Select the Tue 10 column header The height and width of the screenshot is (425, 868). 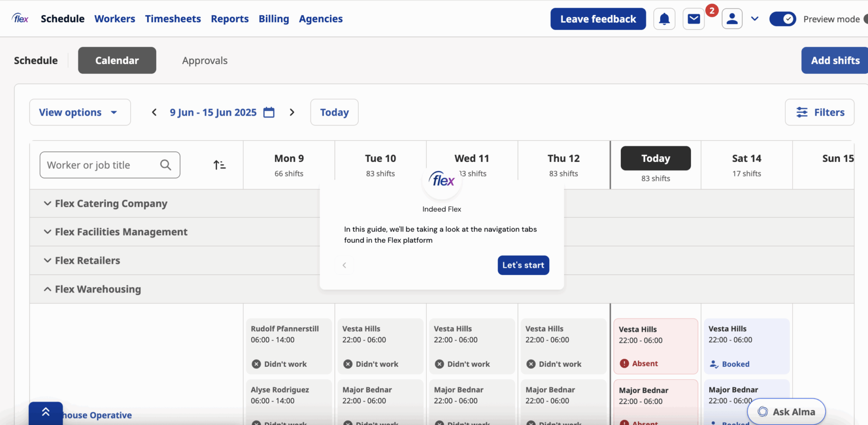click(x=380, y=165)
